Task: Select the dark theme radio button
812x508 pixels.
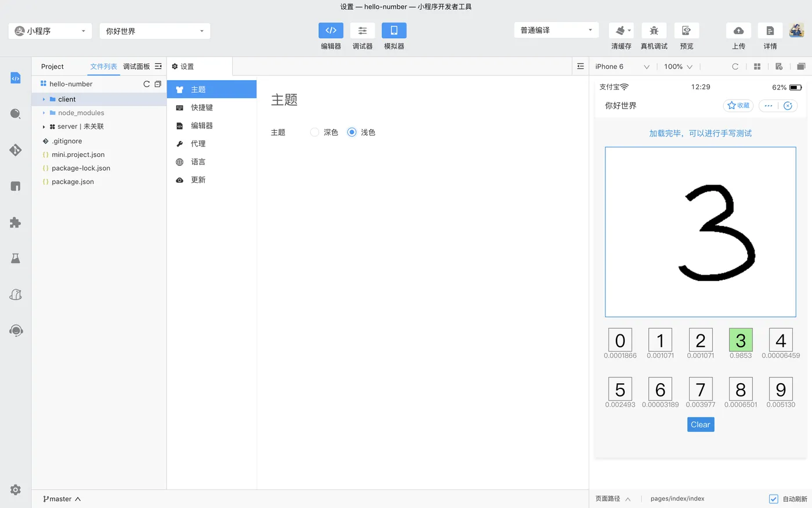Action: [x=314, y=132]
